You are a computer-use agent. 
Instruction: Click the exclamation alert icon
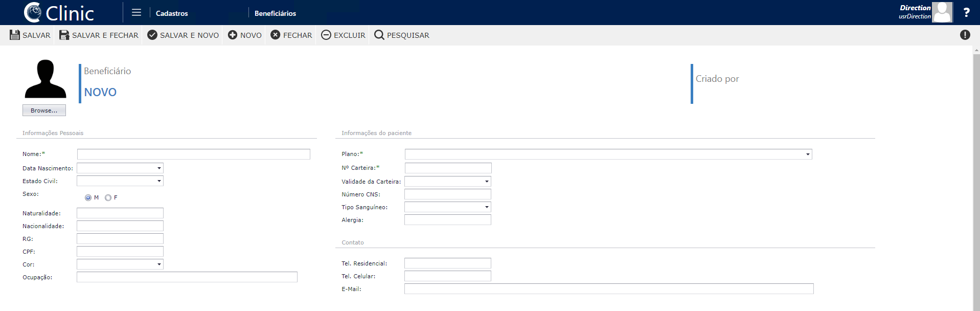965,35
